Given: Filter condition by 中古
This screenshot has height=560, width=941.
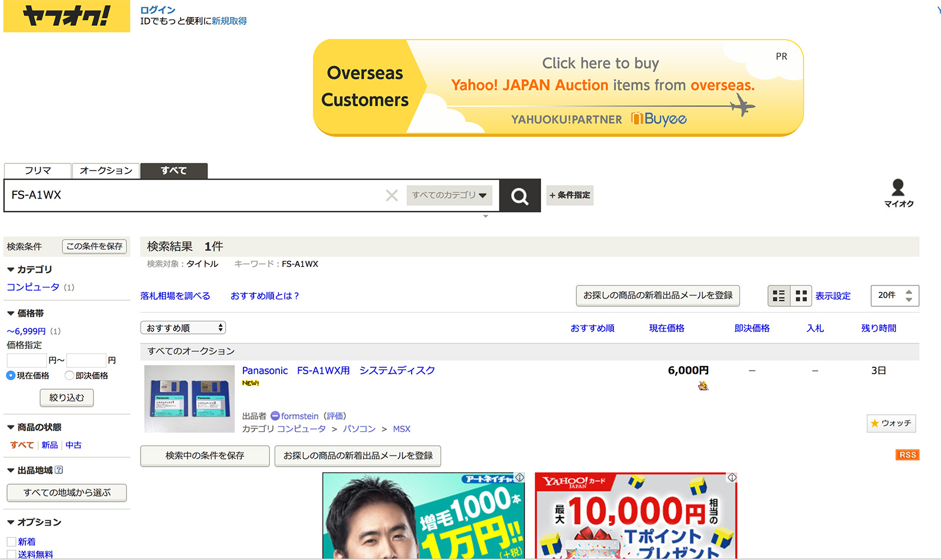Looking at the screenshot, I should [x=74, y=445].
